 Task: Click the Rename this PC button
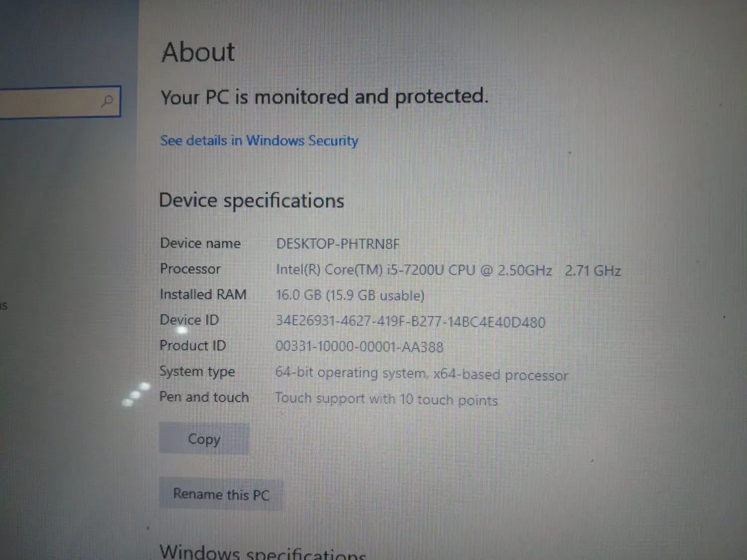tap(221, 494)
